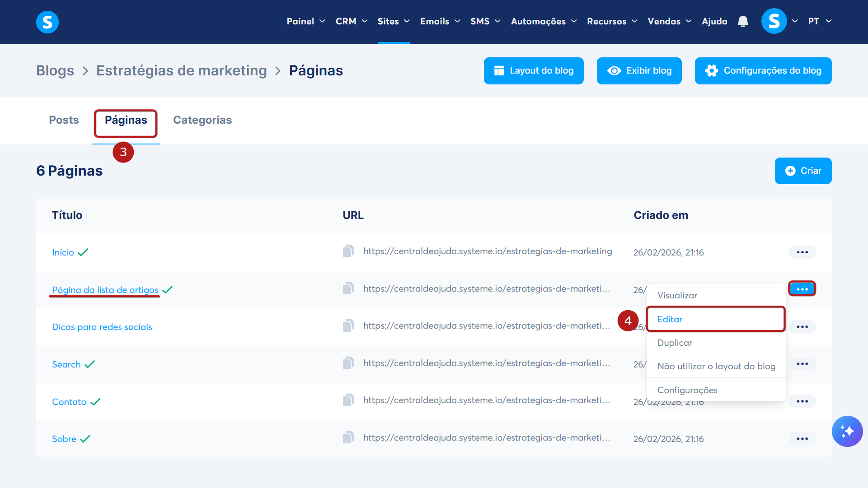Switch to the Posts tab
868x488 pixels.
pos(64,120)
